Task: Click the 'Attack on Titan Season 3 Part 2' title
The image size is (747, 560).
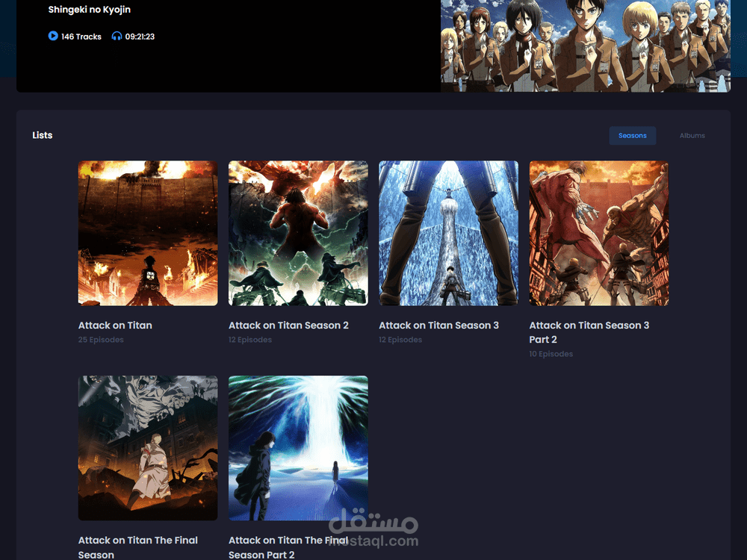Action: 589,332
